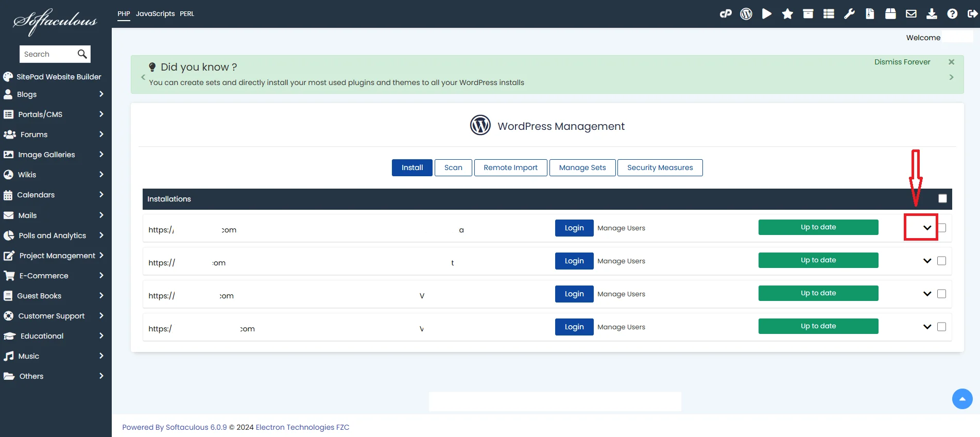Open the wrench settings icon
The height and width of the screenshot is (437, 980).
point(849,14)
